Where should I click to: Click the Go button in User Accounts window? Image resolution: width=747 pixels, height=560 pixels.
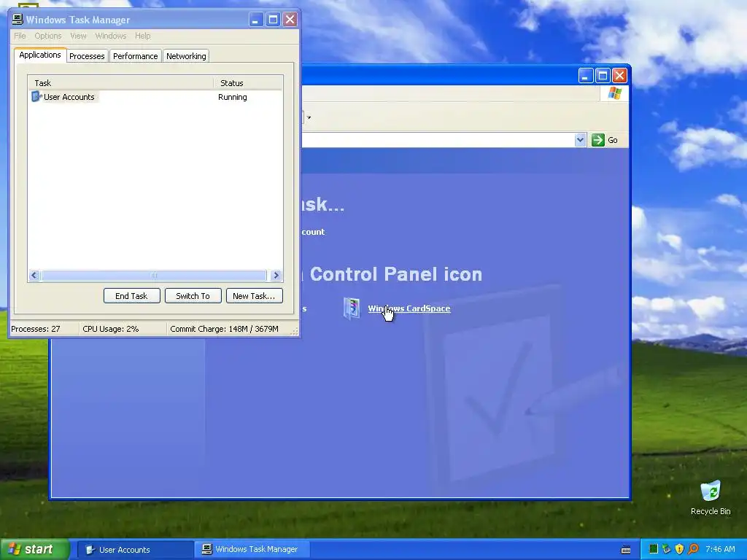click(x=605, y=140)
